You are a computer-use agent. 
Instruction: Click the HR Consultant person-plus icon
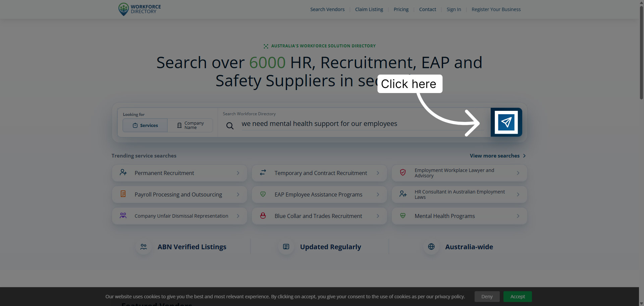(x=403, y=194)
